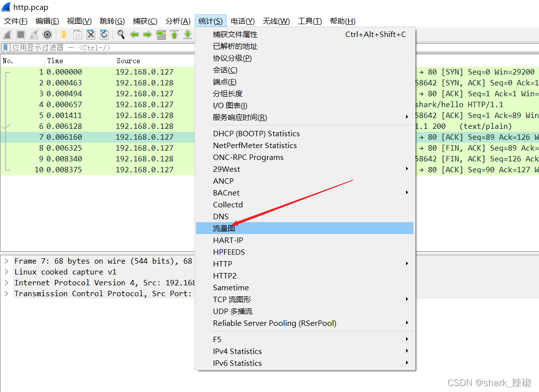The width and height of the screenshot is (539, 392).
Task: Close the capture file via toolbar icon
Action: point(91,35)
